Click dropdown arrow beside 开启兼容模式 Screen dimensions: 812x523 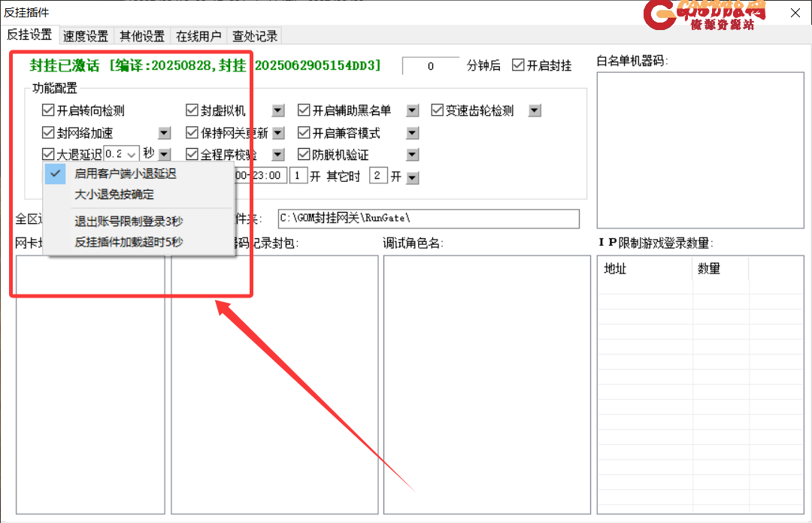tap(412, 133)
